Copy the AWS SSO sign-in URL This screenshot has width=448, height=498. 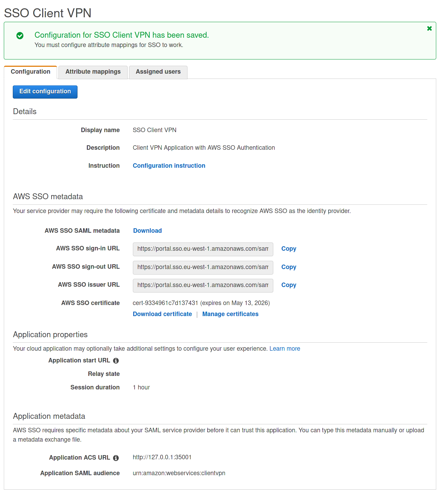[x=289, y=249]
